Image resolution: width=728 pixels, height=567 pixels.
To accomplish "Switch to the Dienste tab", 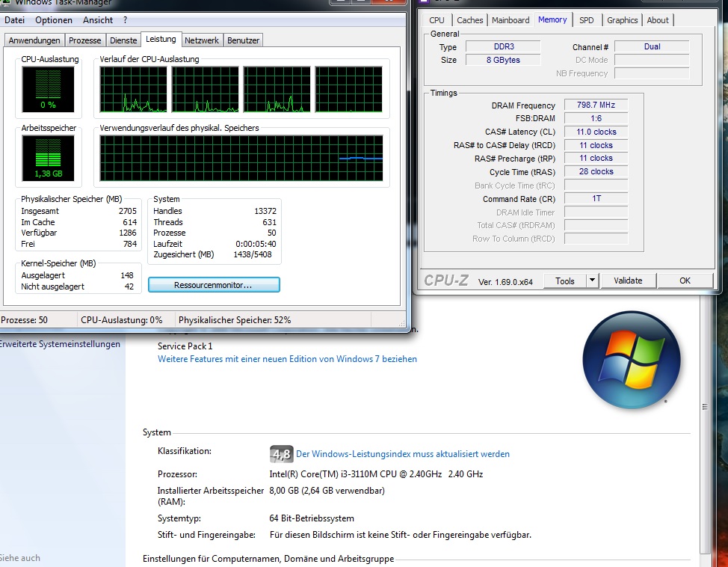I will tap(123, 40).
